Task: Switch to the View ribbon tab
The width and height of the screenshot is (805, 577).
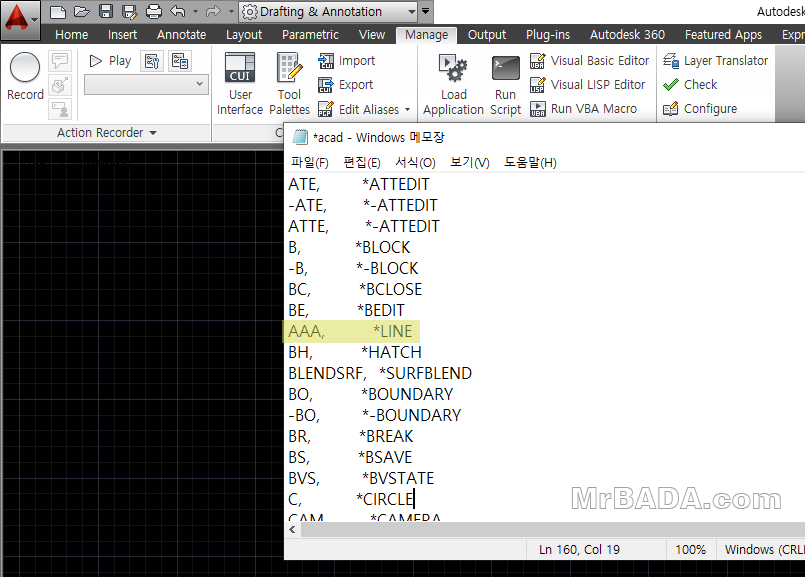Action: pos(372,35)
